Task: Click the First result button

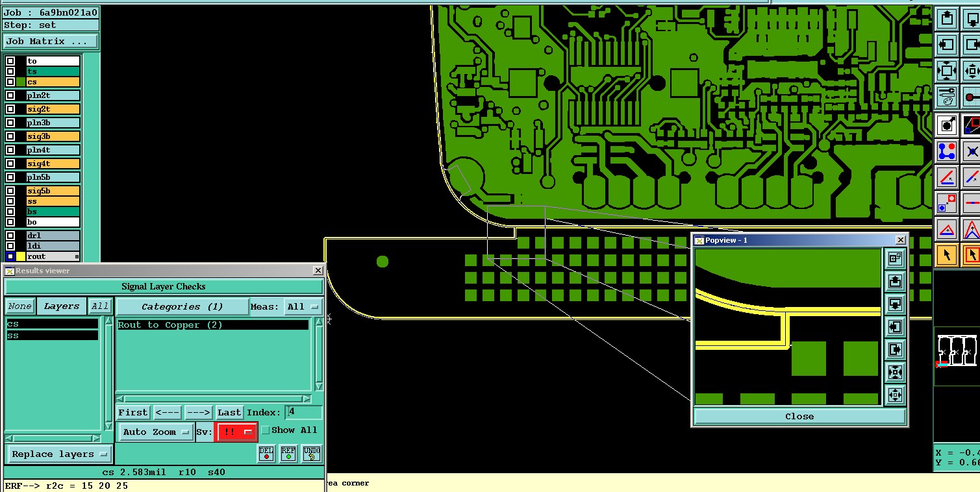Action: 133,412
